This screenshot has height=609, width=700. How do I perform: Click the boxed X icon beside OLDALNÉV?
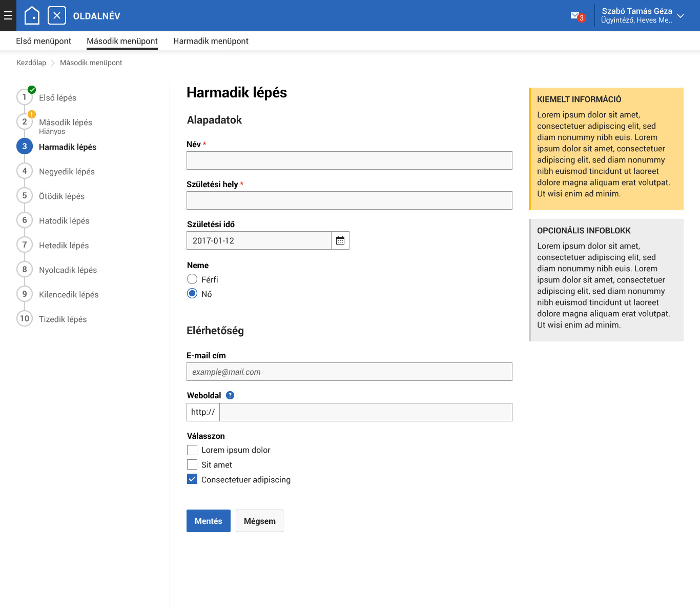click(57, 15)
